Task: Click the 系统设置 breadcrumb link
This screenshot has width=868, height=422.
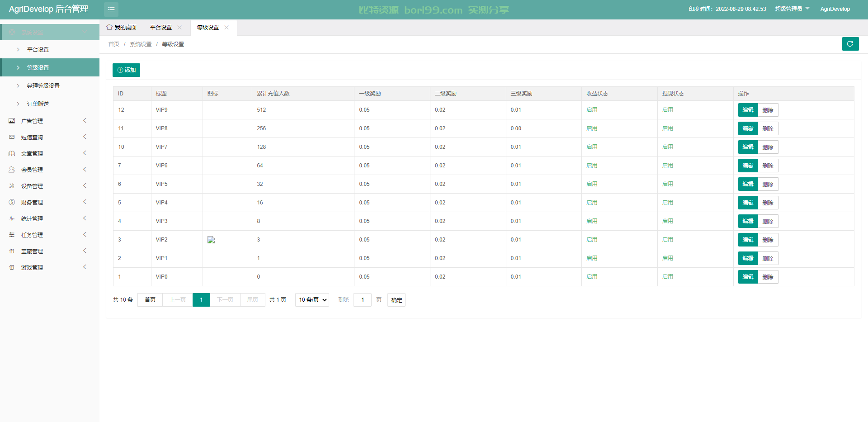Action: point(141,44)
